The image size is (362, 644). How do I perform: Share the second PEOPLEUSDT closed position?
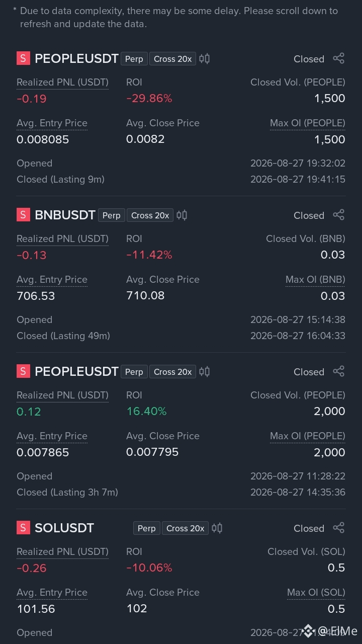tap(339, 371)
